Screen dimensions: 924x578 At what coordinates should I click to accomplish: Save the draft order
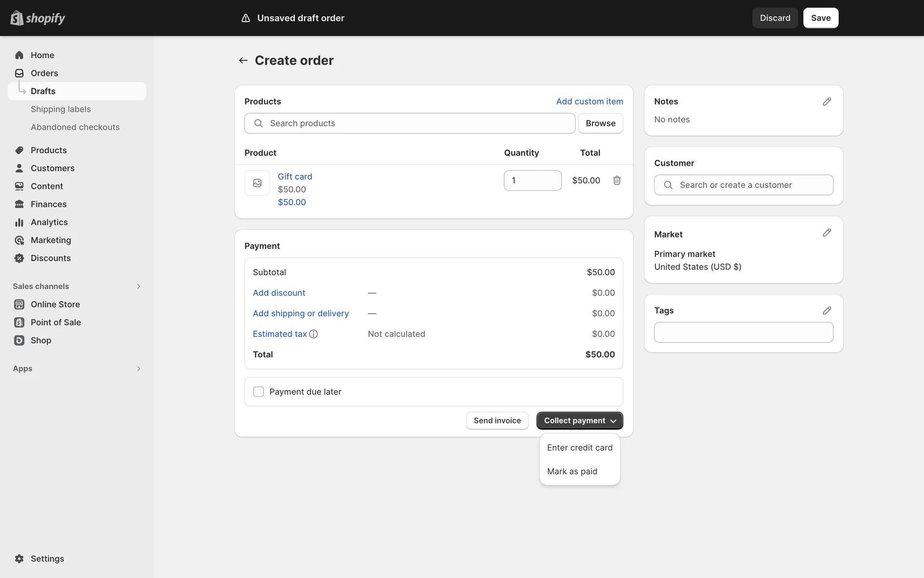pyautogui.click(x=820, y=18)
